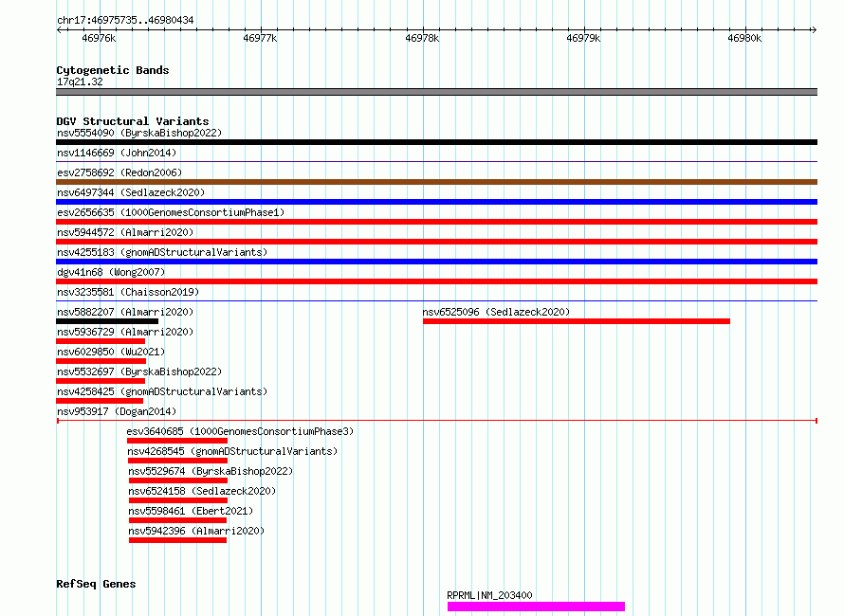
Task: Select the red esv3640685 variant bar
Action: [x=177, y=441]
